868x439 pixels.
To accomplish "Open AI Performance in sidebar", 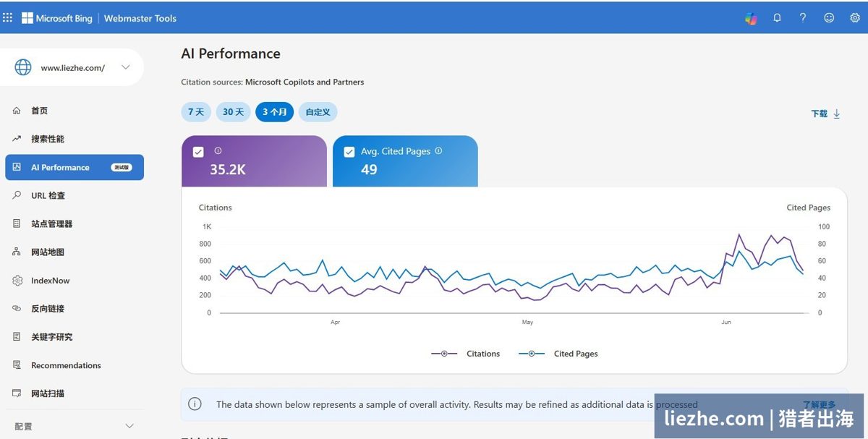I will [75, 167].
